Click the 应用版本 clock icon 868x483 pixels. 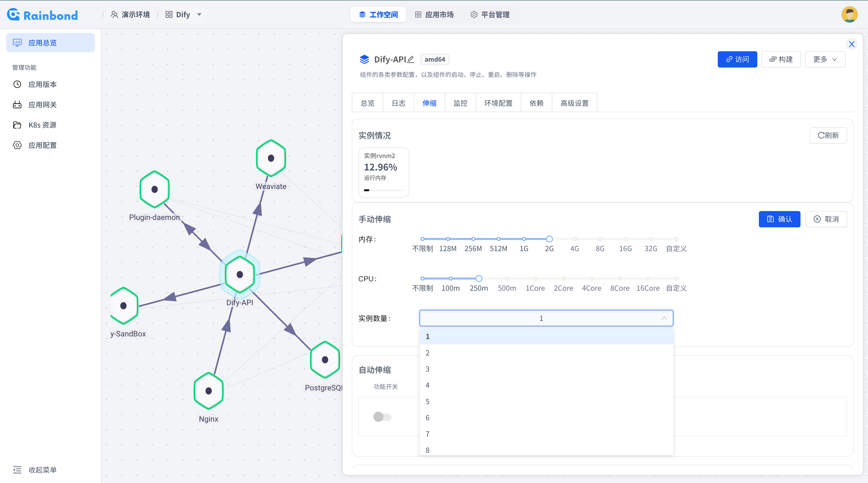[17, 84]
